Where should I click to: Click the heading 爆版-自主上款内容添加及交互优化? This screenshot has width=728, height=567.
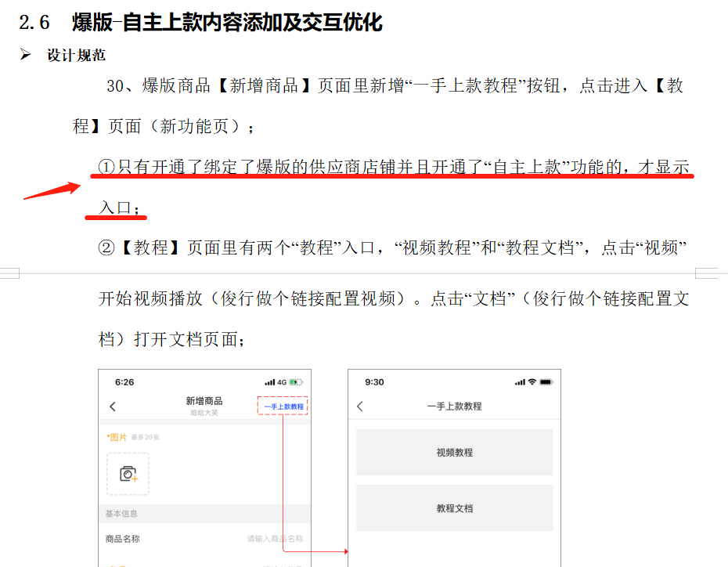coord(227,22)
